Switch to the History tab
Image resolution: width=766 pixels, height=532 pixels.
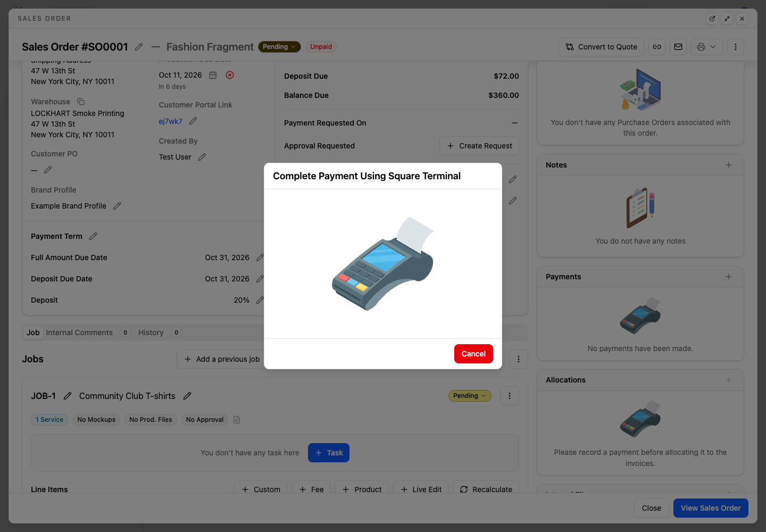coord(151,332)
